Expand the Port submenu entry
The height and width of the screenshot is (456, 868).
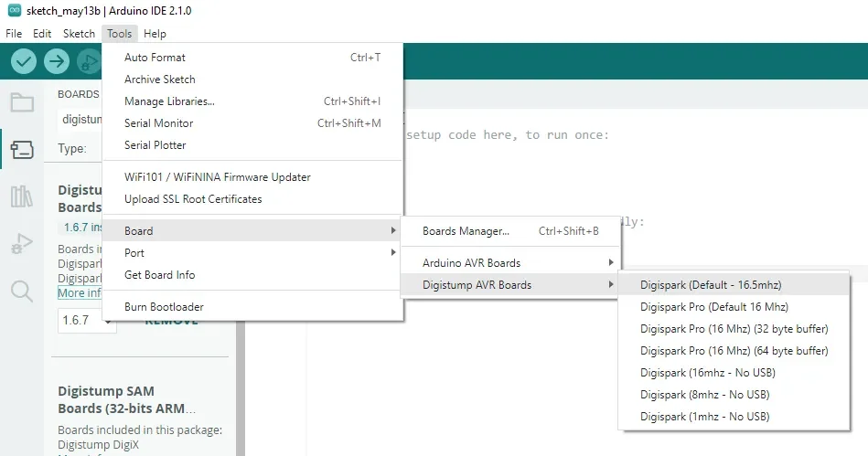tap(252, 253)
